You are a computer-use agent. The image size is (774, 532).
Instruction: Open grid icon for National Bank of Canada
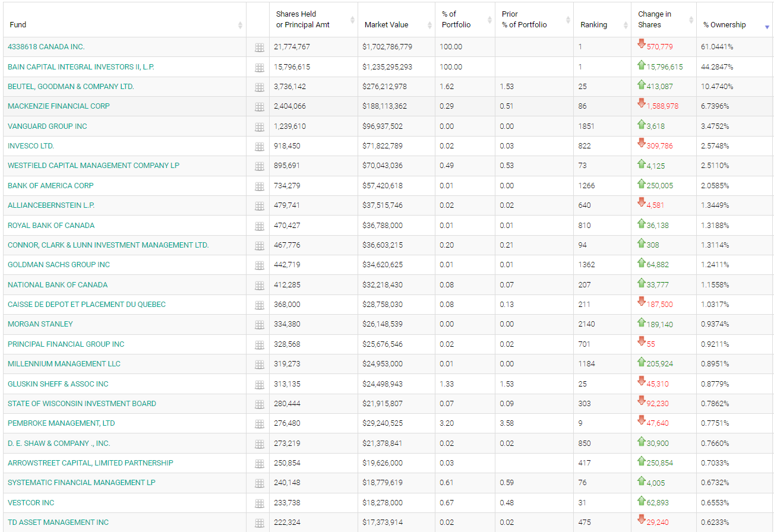(x=259, y=286)
